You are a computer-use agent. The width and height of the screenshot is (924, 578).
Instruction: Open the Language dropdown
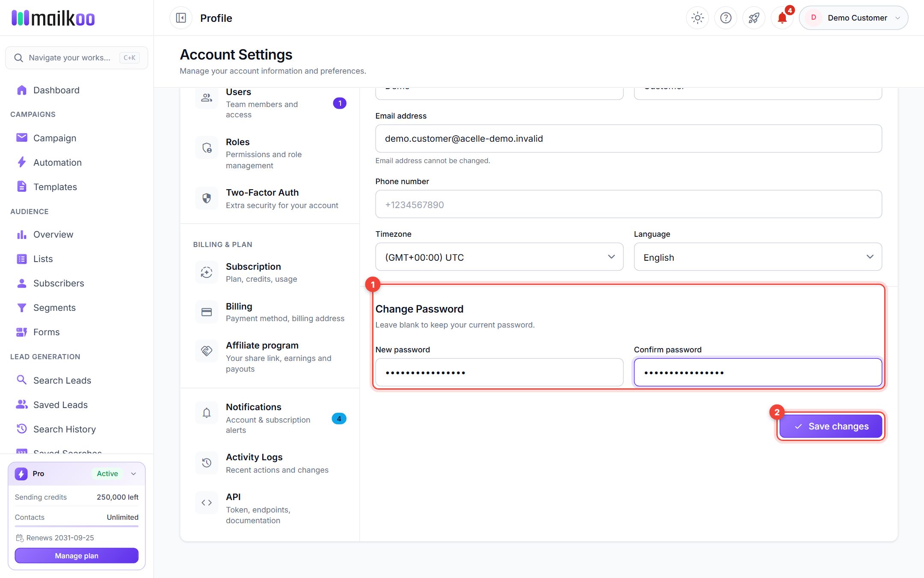[758, 257]
